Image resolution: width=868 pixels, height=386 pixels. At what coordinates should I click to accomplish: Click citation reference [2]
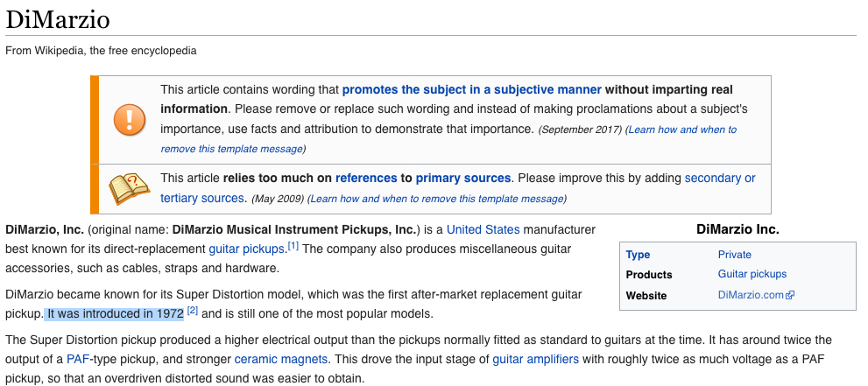click(192, 311)
